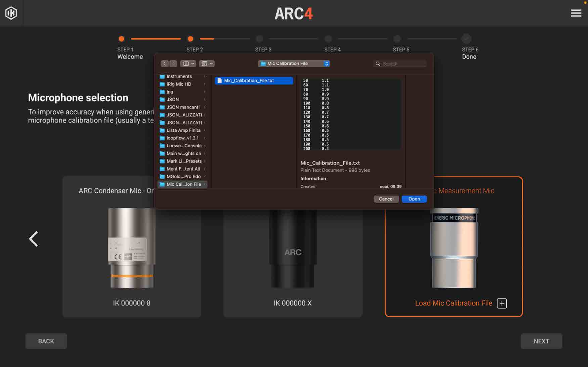
Task: Select the Instruments folder
Action: [x=182, y=76]
